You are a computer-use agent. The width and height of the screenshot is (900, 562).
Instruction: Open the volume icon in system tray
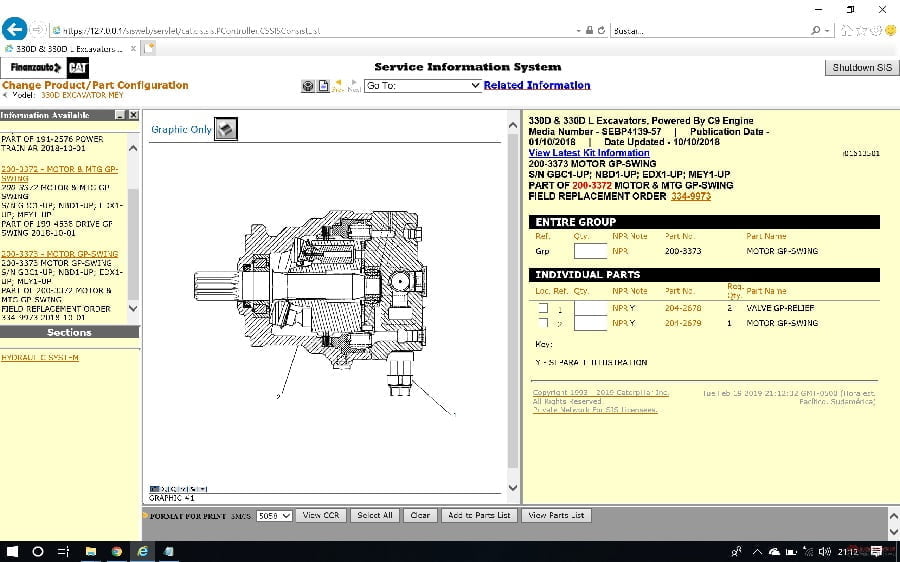(x=825, y=552)
